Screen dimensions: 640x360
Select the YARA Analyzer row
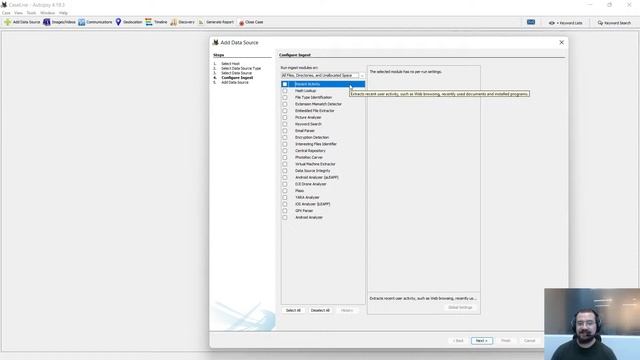click(x=323, y=198)
